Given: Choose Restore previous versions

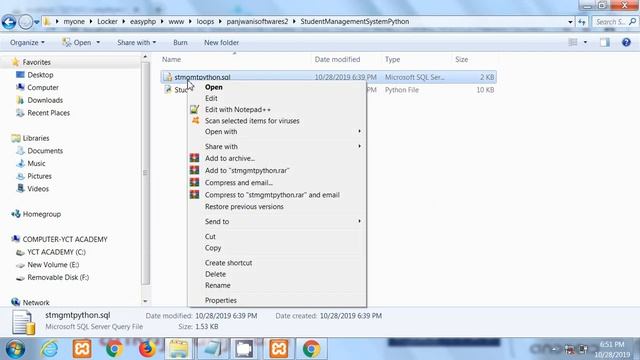Looking at the screenshot, I should click(x=277, y=207).
